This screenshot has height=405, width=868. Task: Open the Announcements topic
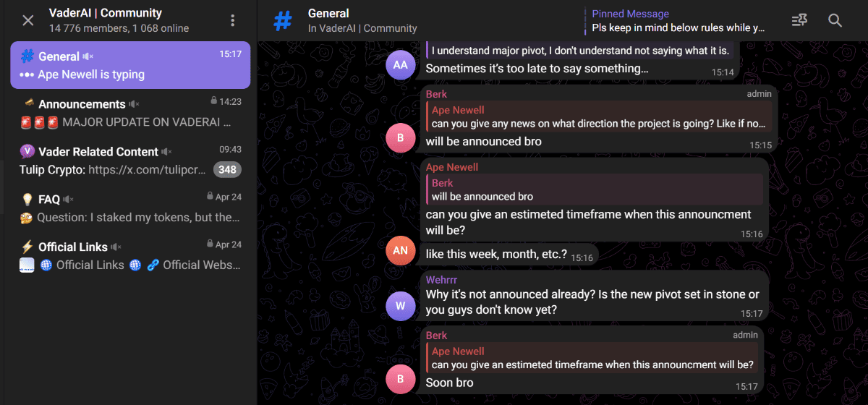coord(130,113)
